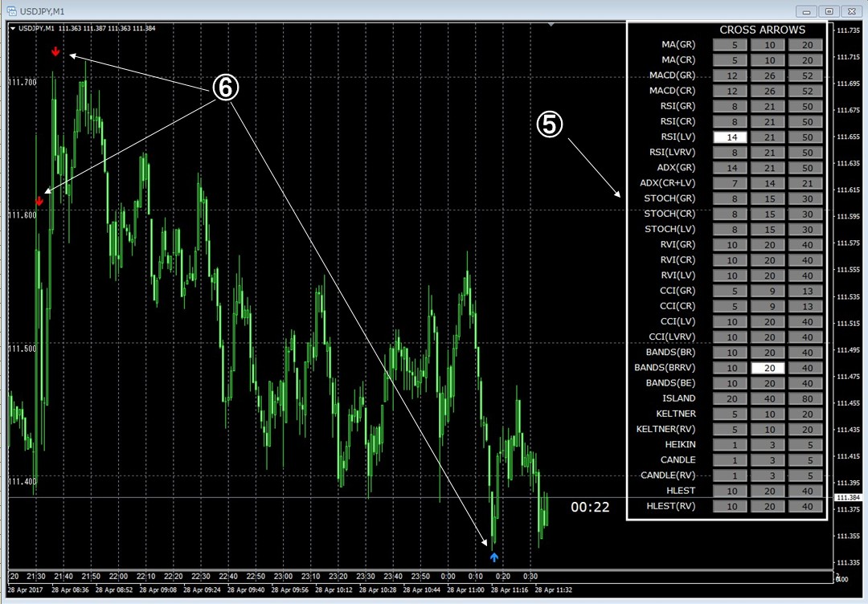Toggle CANDLE(RV) 5 button
The image size is (868, 604).
pyautogui.click(x=805, y=475)
